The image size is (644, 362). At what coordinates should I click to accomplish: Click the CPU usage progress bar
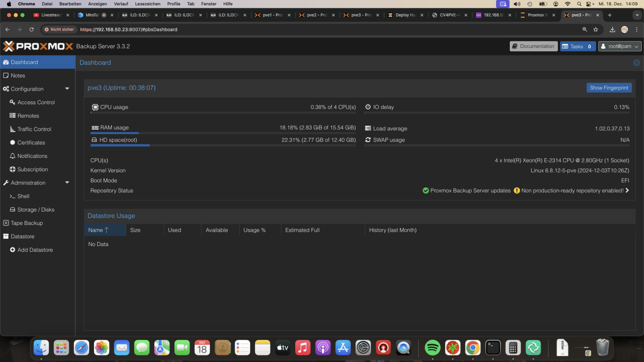click(223, 113)
